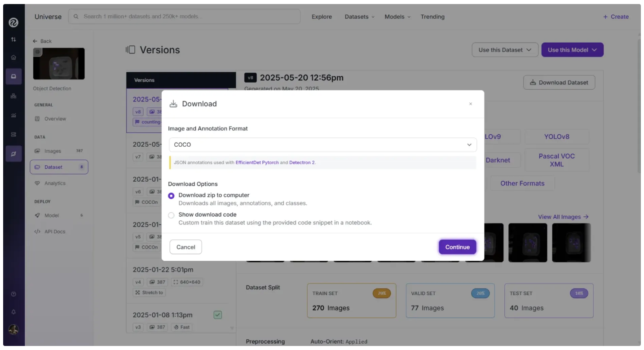
Task: Click the TRAIN SET 270 Images card
Action: (x=352, y=301)
